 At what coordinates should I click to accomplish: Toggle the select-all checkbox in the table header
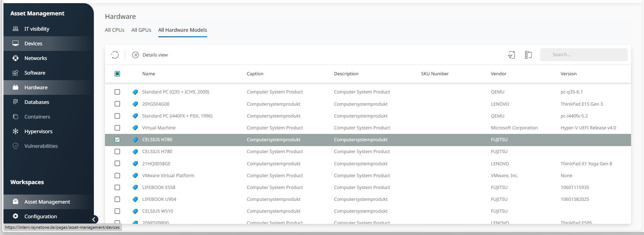click(118, 74)
